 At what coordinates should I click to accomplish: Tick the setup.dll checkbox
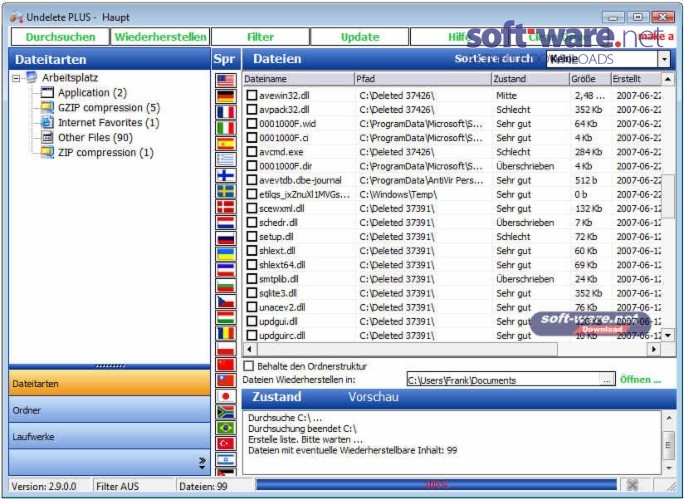[x=252, y=236]
